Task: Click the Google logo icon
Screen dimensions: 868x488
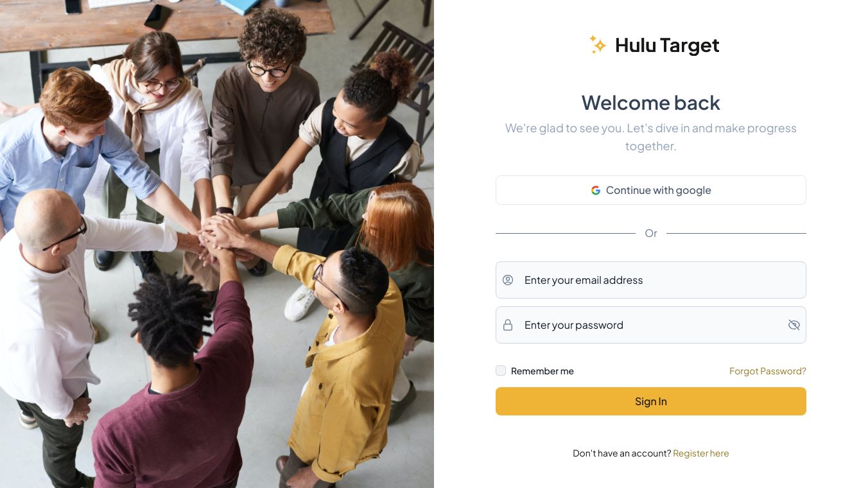Action: click(596, 190)
